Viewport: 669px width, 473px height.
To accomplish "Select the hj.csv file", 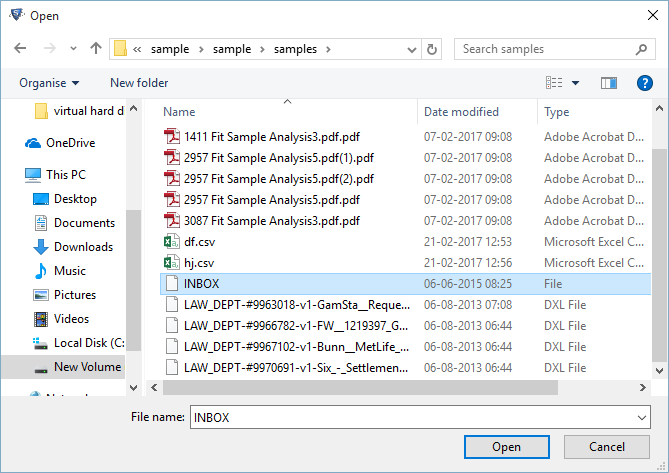I will tap(199, 263).
